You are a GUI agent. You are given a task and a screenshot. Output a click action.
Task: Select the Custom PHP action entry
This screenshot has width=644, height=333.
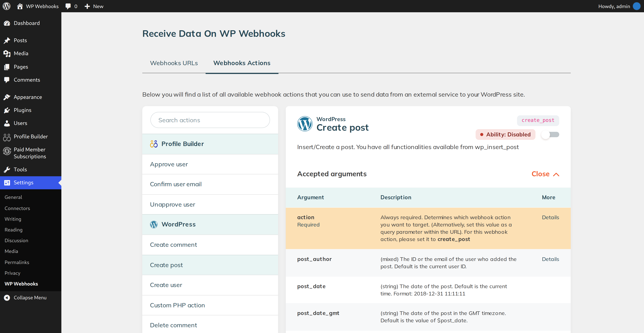click(210, 305)
